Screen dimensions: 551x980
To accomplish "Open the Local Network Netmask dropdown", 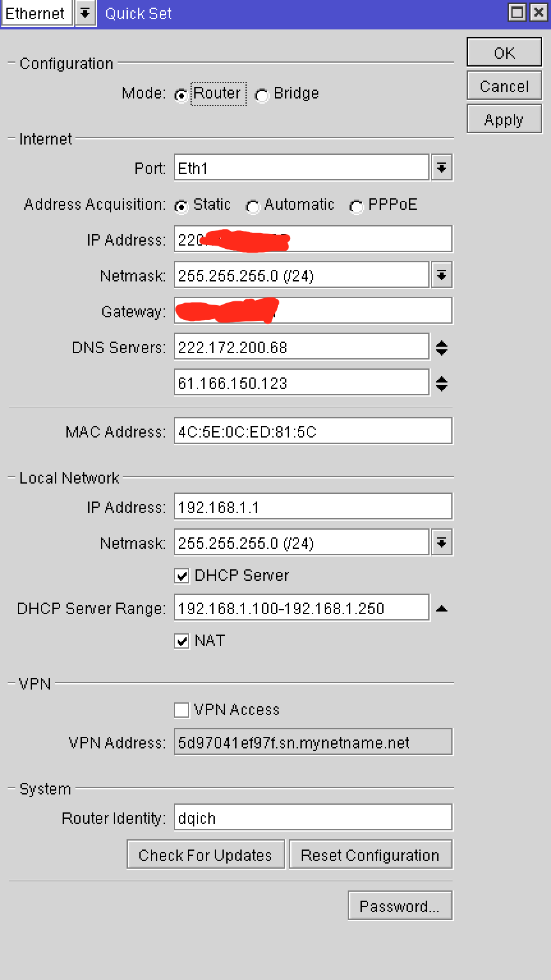I will click(442, 543).
